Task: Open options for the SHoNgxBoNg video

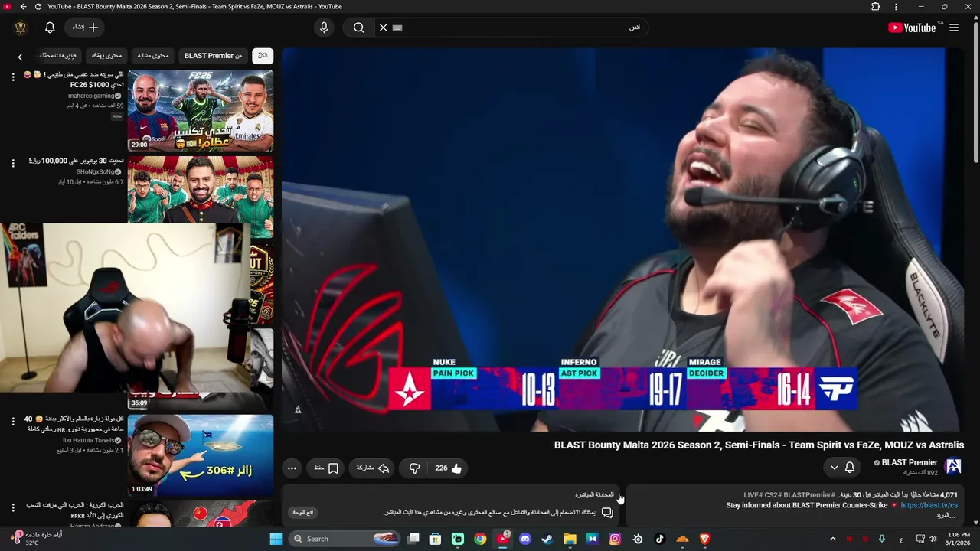Action: click(x=13, y=163)
